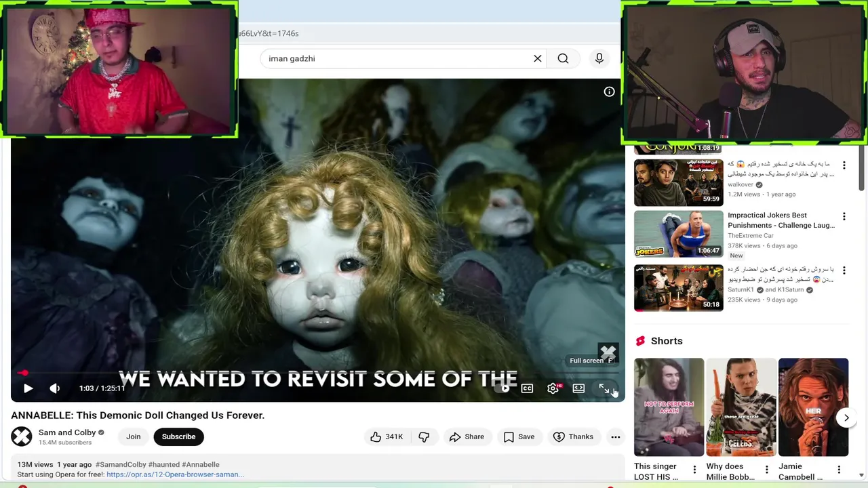Image resolution: width=868 pixels, height=488 pixels.
Task: Click the video info card icon
Action: point(609,91)
